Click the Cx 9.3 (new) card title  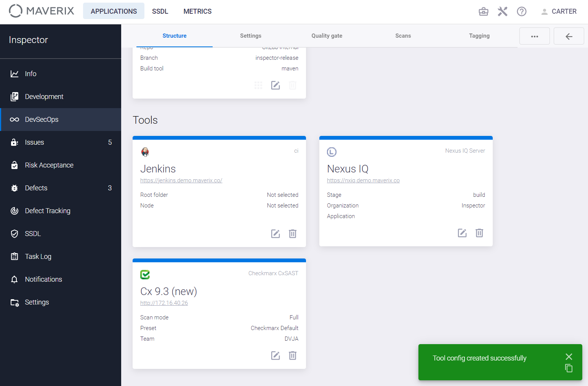tap(169, 291)
